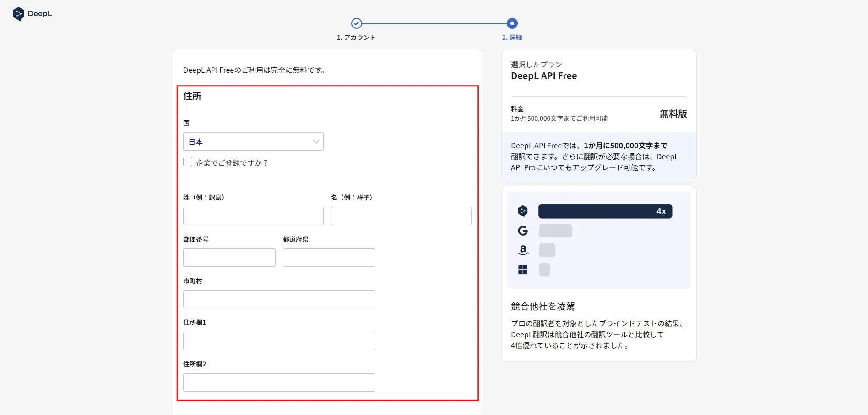The width and height of the screenshot is (868, 415).
Task: Click the DeepL API Freeのご利用は完全に無料です text
Action: [254, 70]
